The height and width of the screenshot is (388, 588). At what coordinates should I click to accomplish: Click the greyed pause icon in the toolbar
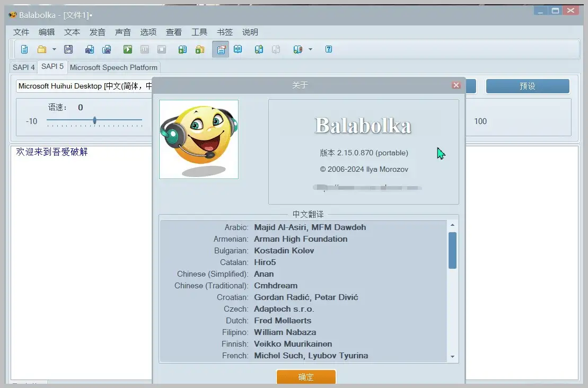(x=145, y=49)
